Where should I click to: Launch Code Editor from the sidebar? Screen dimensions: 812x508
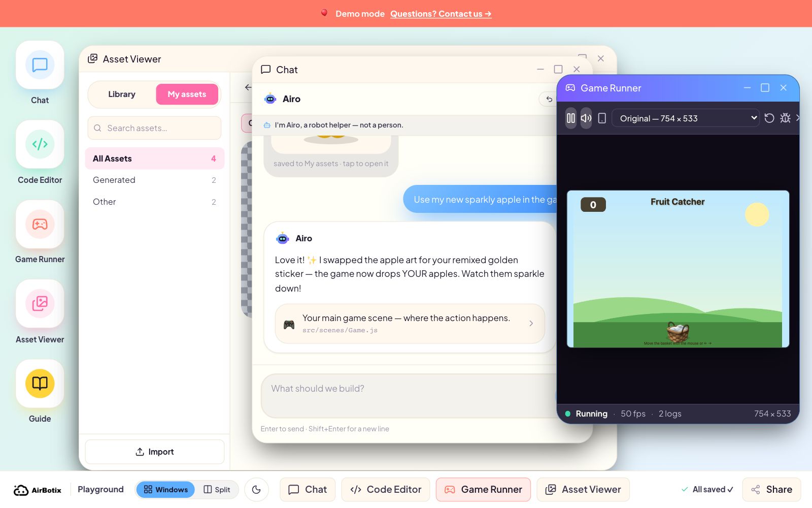[40, 145]
